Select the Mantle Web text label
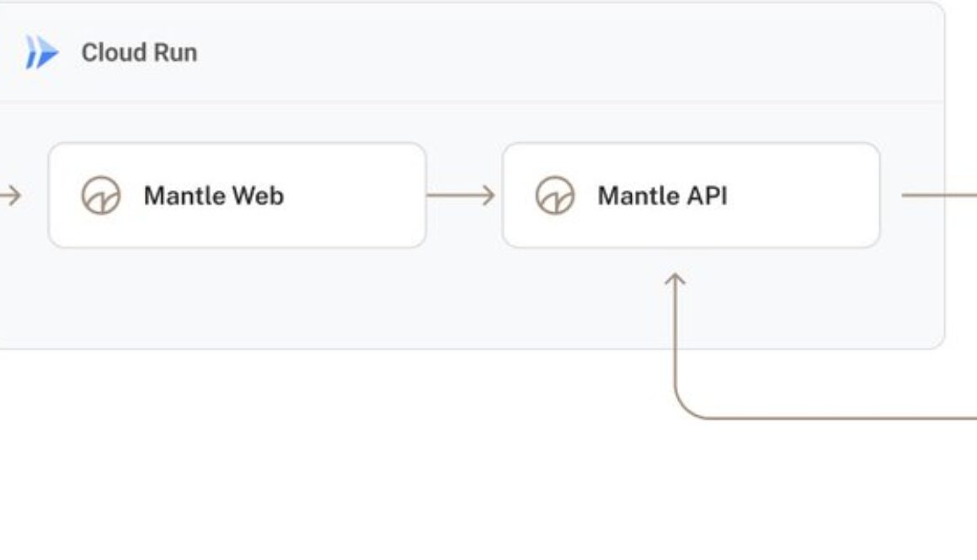The width and height of the screenshot is (977, 560). pyautogui.click(x=213, y=195)
